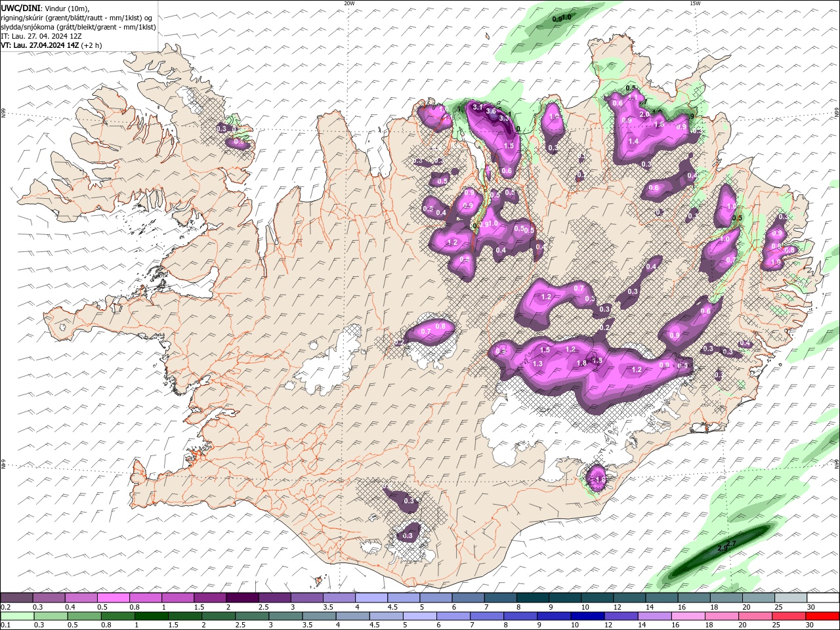Click the pale green rain swatch labeled 0.1

coord(16,616)
